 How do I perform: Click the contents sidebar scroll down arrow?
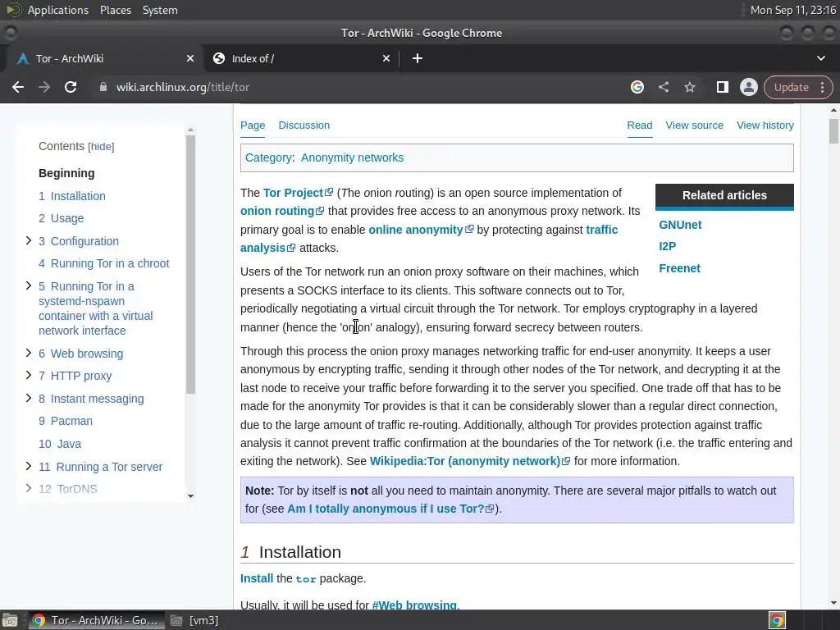coord(190,496)
